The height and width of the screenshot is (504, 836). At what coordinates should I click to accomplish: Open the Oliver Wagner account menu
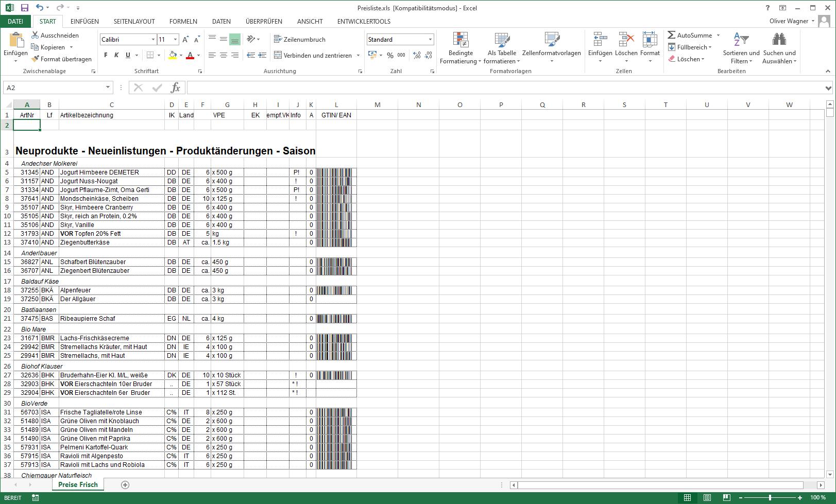tap(792, 21)
